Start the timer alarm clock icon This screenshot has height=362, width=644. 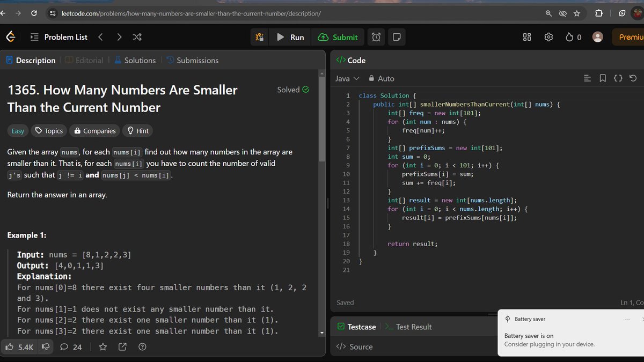click(x=376, y=37)
